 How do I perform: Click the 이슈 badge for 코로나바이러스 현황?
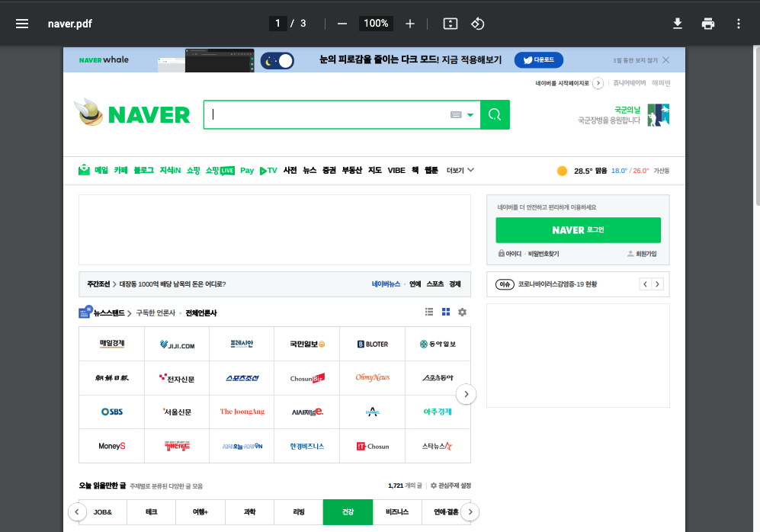505,284
